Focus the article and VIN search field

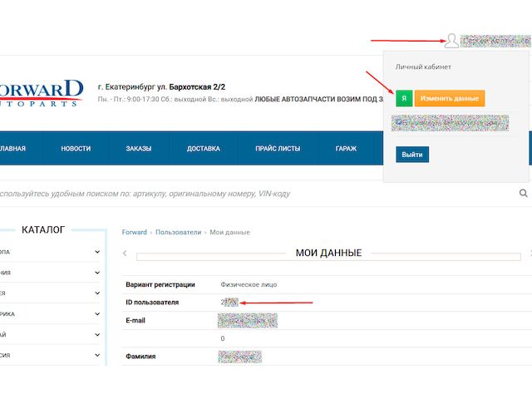(x=249, y=194)
